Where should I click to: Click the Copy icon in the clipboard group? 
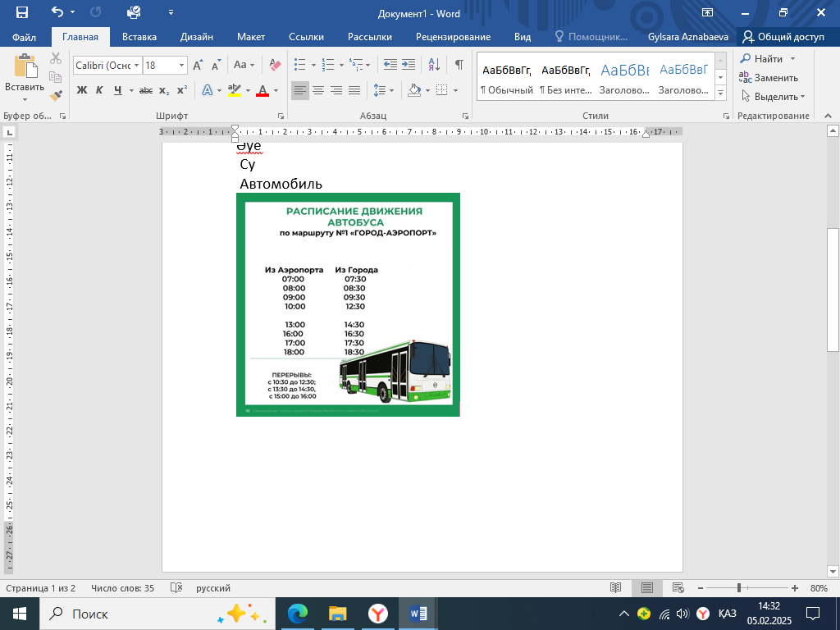56,76
